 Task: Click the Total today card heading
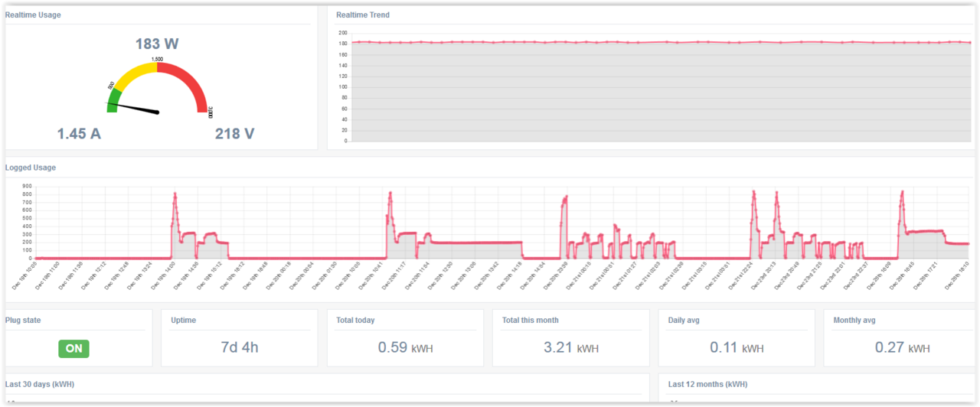pyautogui.click(x=355, y=320)
